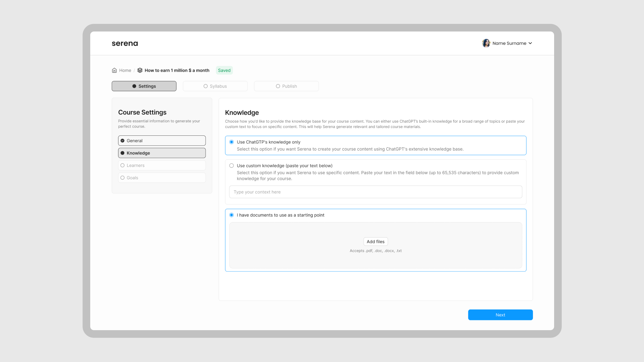
Task: Click the course layers stack icon
Action: (x=140, y=70)
